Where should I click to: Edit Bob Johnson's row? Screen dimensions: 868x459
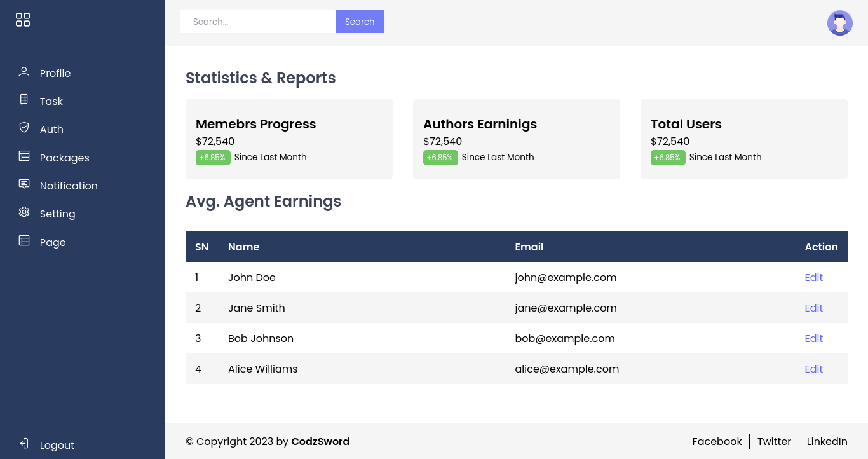(x=813, y=338)
